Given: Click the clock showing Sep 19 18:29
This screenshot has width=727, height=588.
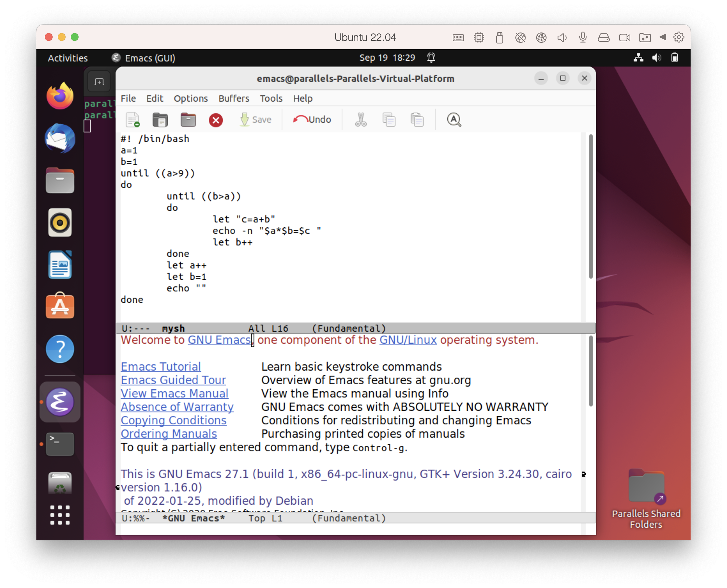Looking at the screenshot, I should tap(387, 57).
